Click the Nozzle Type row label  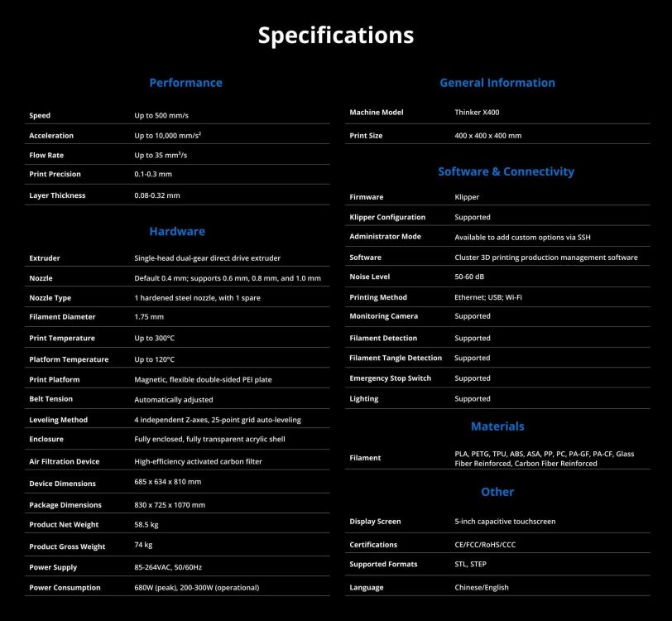point(50,298)
